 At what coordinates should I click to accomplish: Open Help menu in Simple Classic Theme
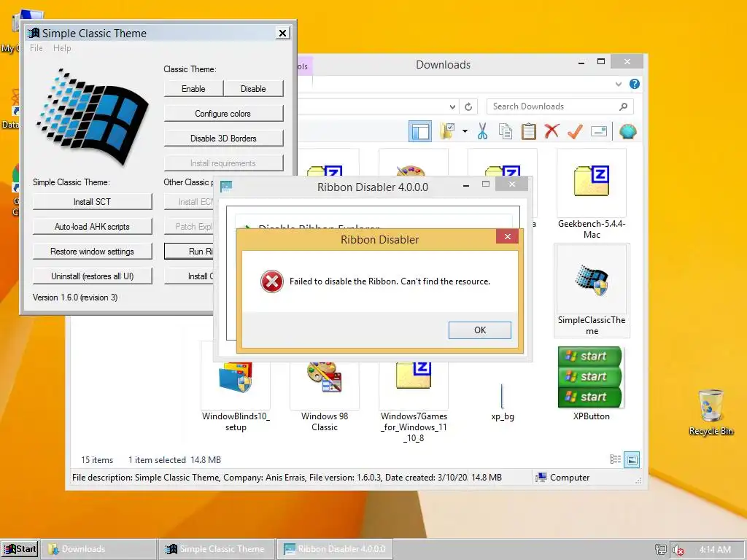(62, 48)
